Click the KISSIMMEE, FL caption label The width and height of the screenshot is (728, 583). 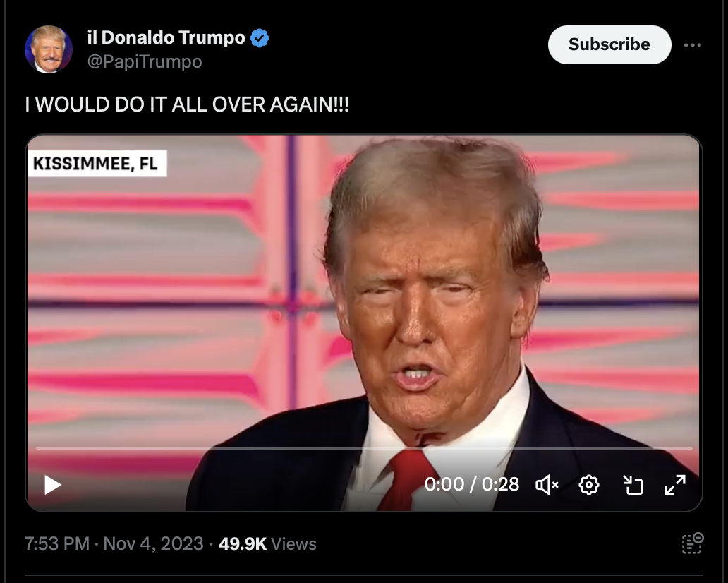coord(97,163)
